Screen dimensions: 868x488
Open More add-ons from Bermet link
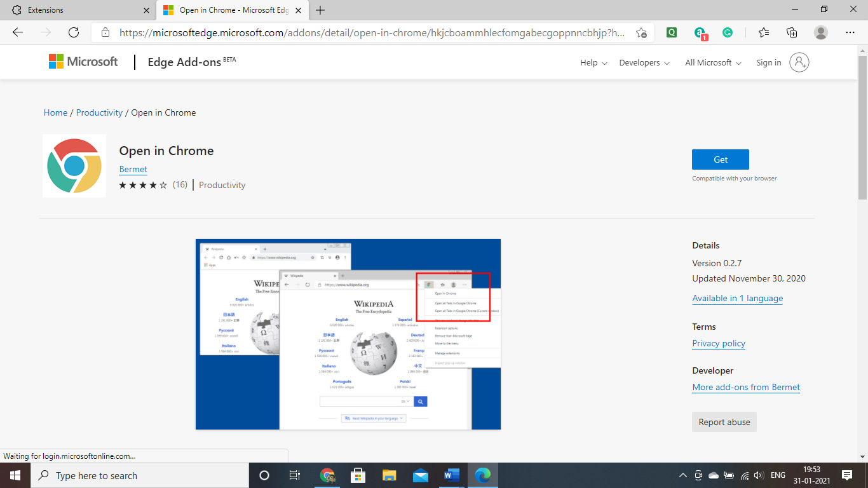click(x=746, y=387)
